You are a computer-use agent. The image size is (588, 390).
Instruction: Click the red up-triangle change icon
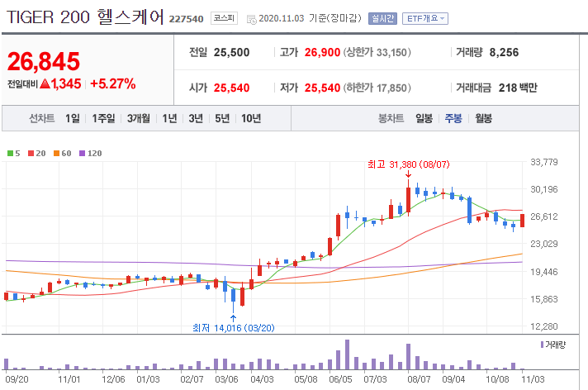click(45, 83)
